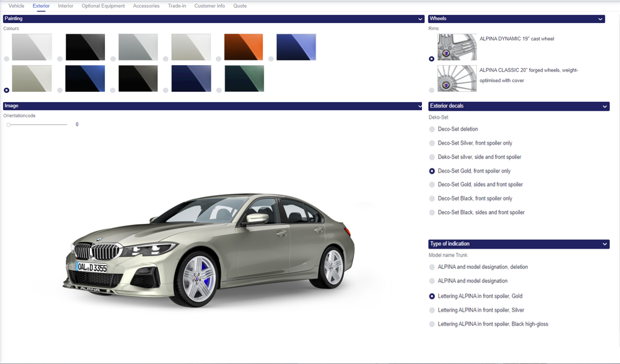Select Deco-Set Black, front spoiler only

[432, 198]
